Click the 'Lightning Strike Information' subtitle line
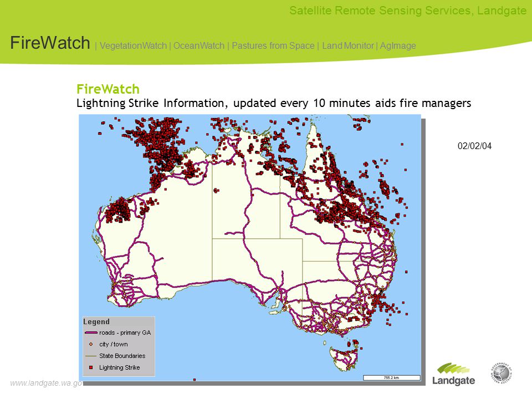Image resolution: width=532 pixels, height=399 pixels. pos(273,103)
